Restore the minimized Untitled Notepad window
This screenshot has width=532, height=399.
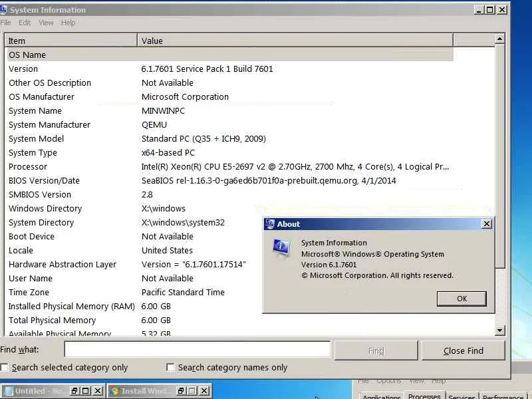(74, 391)
